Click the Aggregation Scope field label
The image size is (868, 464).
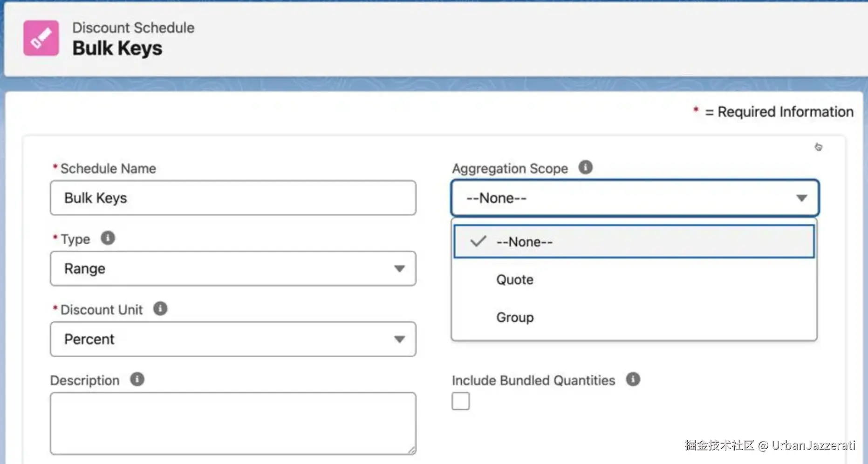click(510, 169)
